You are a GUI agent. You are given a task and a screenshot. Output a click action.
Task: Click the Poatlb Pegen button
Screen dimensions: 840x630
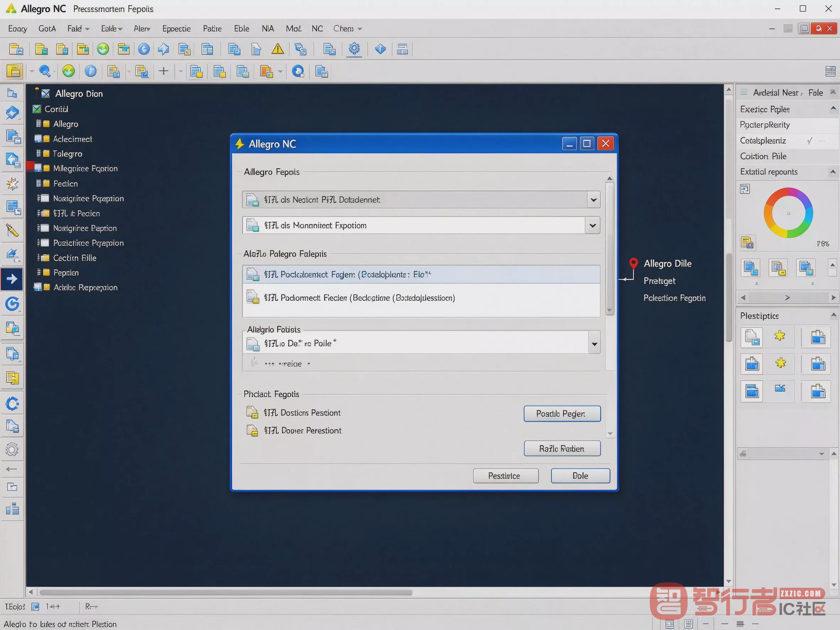point(562,414)
